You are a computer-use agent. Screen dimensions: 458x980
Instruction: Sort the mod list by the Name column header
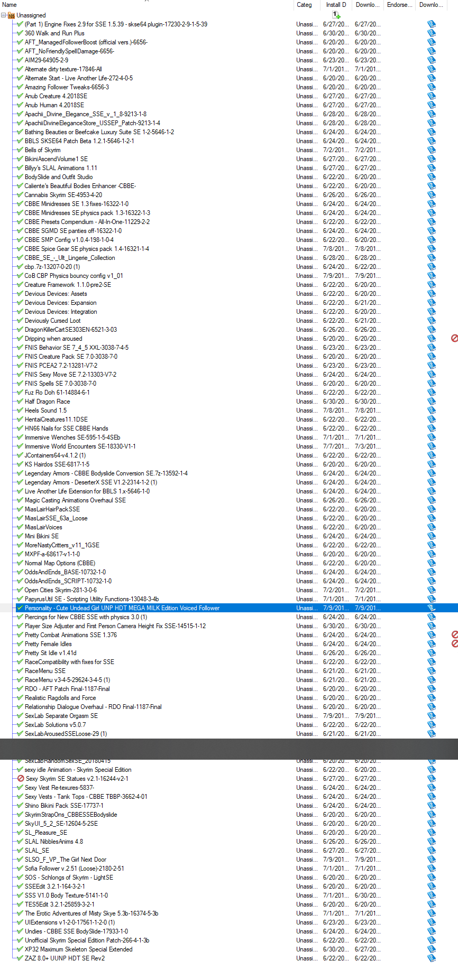pyautogui.click(x=146, y=5)
